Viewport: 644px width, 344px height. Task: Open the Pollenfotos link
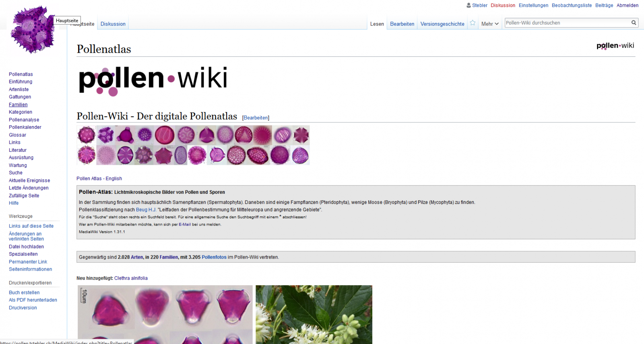tap(214, 257)
